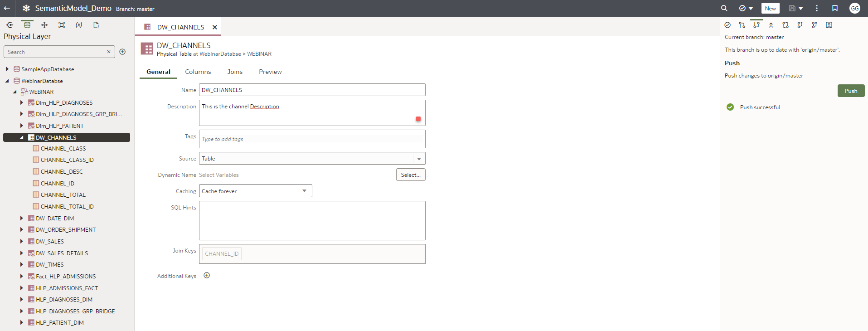Open the Logical Layer icon
The width and height of the screenshot is (868, 331).
[44, 25]
